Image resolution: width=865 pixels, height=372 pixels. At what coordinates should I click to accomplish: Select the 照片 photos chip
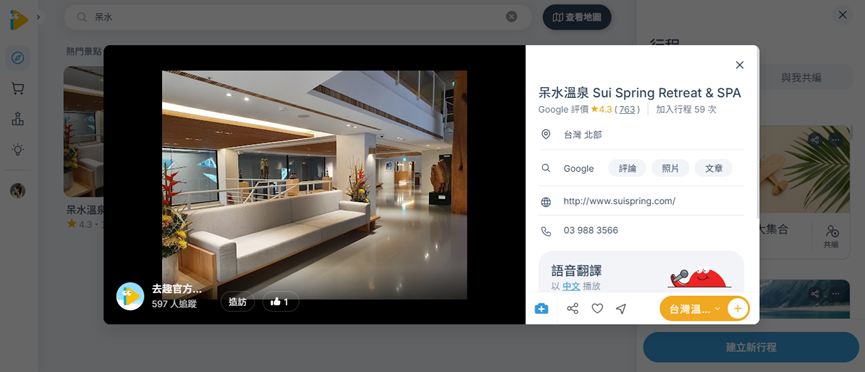pos(670,168)
